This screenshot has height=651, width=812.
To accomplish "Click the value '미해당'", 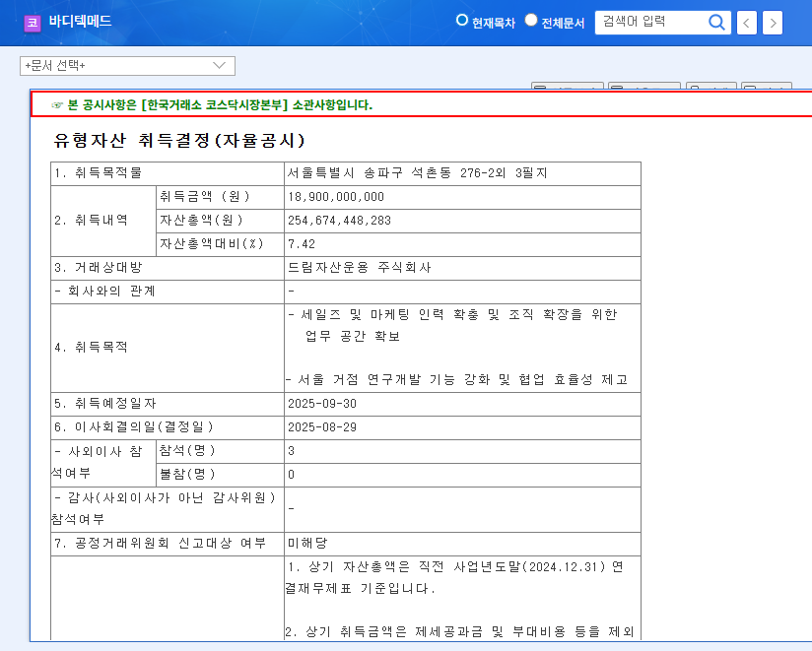I will point(307,544).
